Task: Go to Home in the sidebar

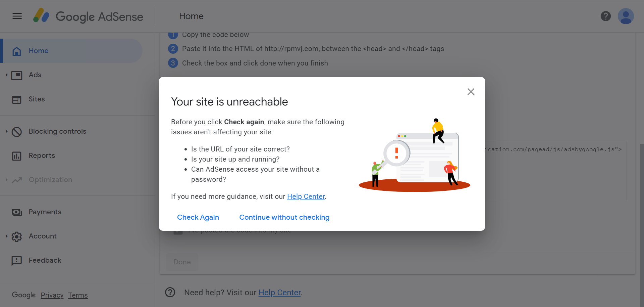Action: 71,51
